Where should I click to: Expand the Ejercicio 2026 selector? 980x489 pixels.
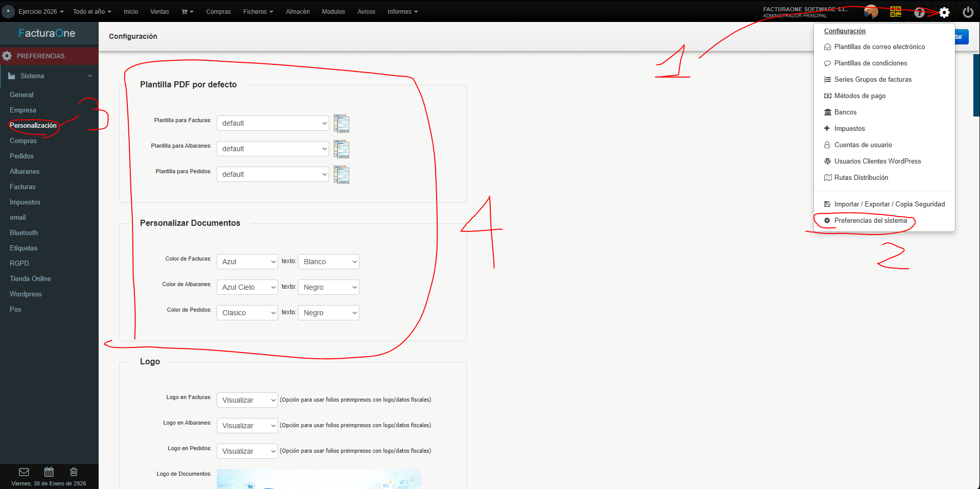coord(41,11)
